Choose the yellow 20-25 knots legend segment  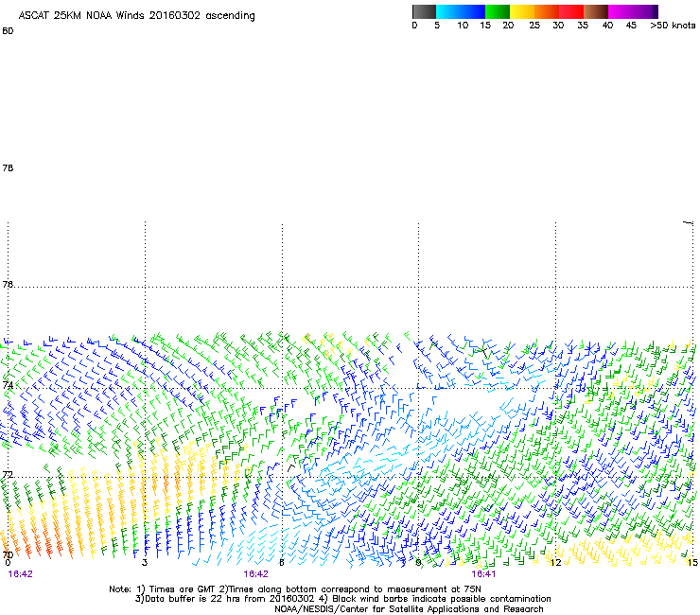tap(522, 11)
